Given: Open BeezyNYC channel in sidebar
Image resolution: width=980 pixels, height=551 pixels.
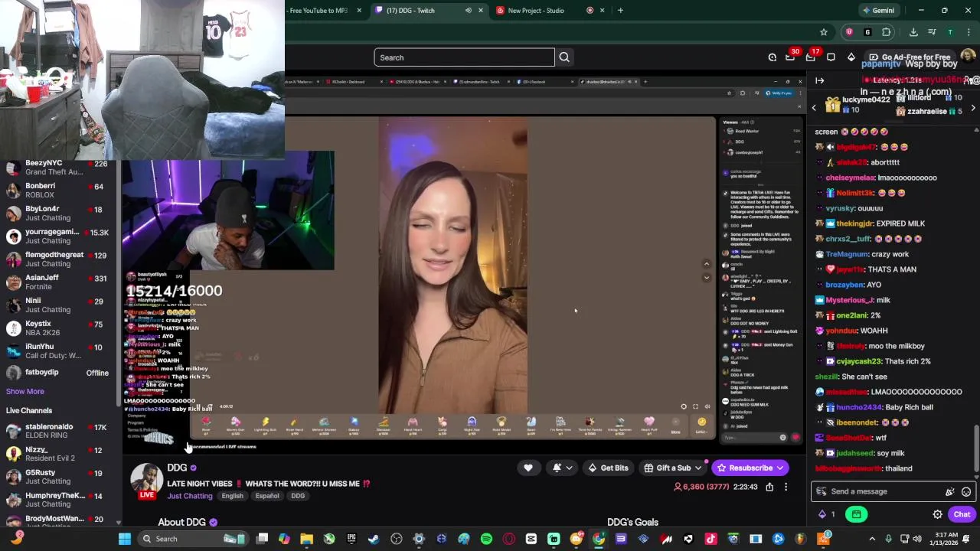Looking at the screenshot, I should pos(57,167).
